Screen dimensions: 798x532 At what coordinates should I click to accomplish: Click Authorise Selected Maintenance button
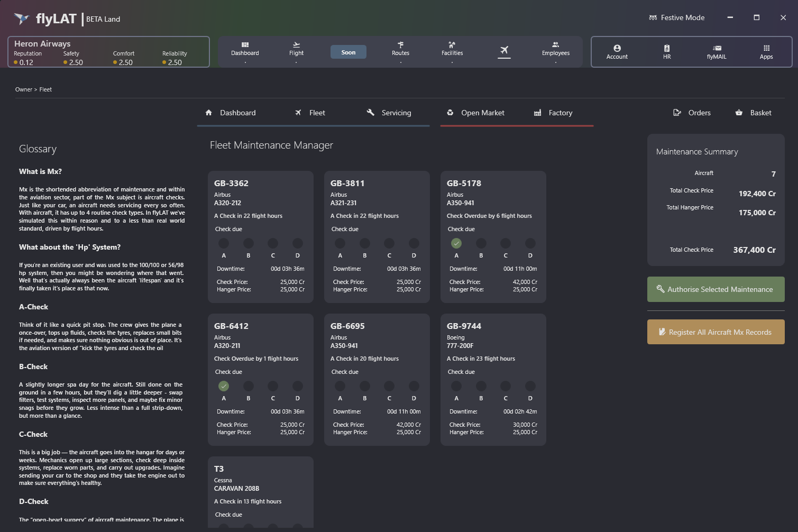click(x=716, y=289)
